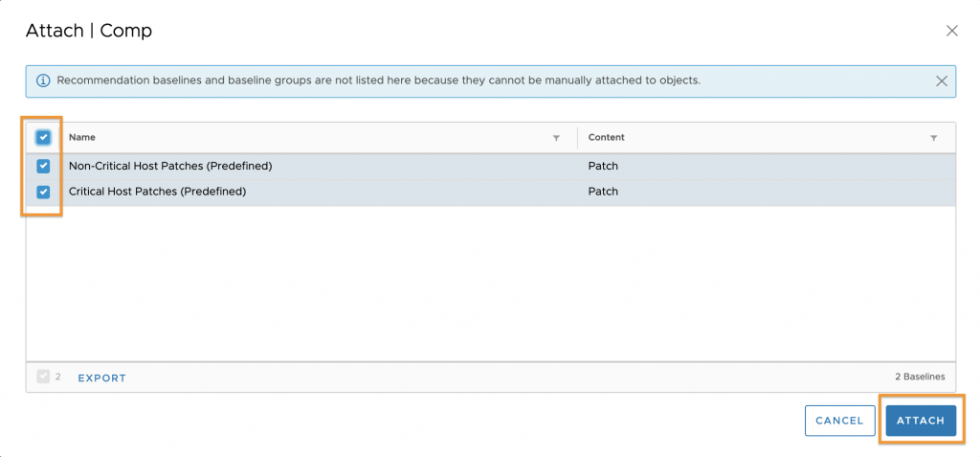Image resolution: width=980 pixels, height=457 pixels.
Task: Open the Name column filter icon
Action: pyautogui.click(x=556, y=138)
